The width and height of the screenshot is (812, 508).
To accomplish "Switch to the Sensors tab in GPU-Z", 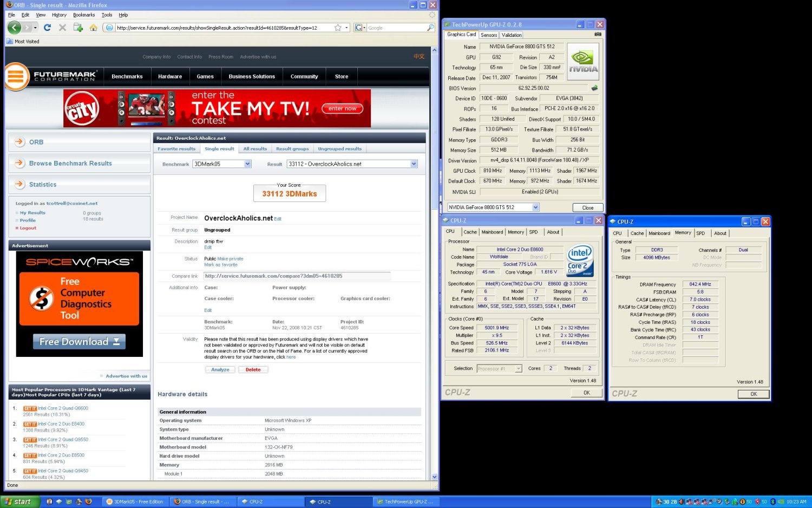I will point(489,35).
